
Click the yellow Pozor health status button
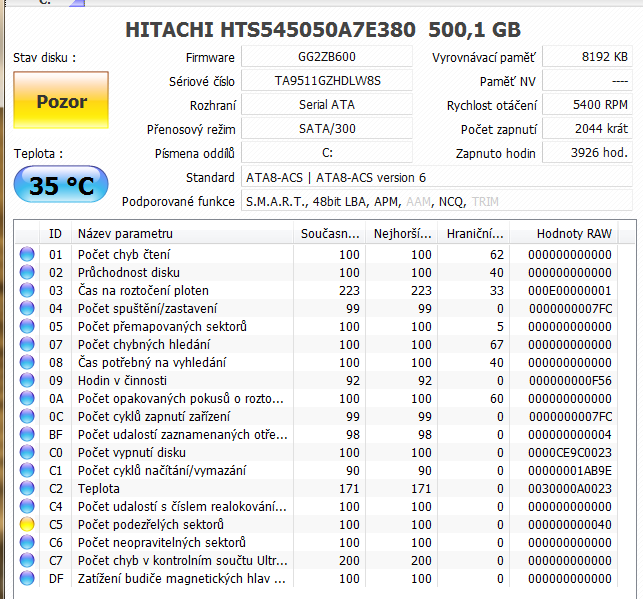(61, 100)
